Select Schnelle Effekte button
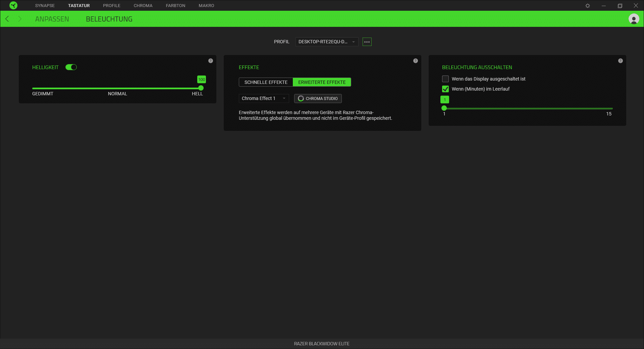Viewport: 644px width, 349px height. pyautogui.click(x=266, y=82)
